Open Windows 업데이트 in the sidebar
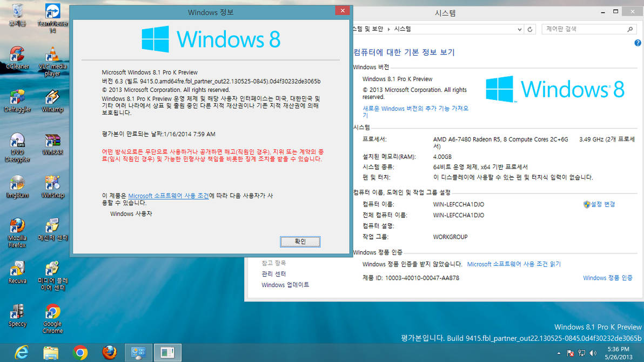This screenshot has width=644, height=362. coord(285,285)
